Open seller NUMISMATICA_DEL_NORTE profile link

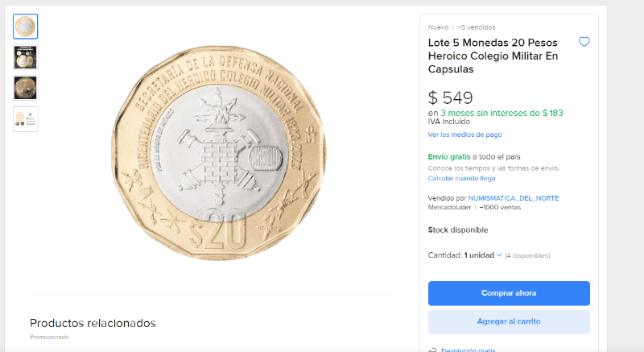click(x=514, y=198)
